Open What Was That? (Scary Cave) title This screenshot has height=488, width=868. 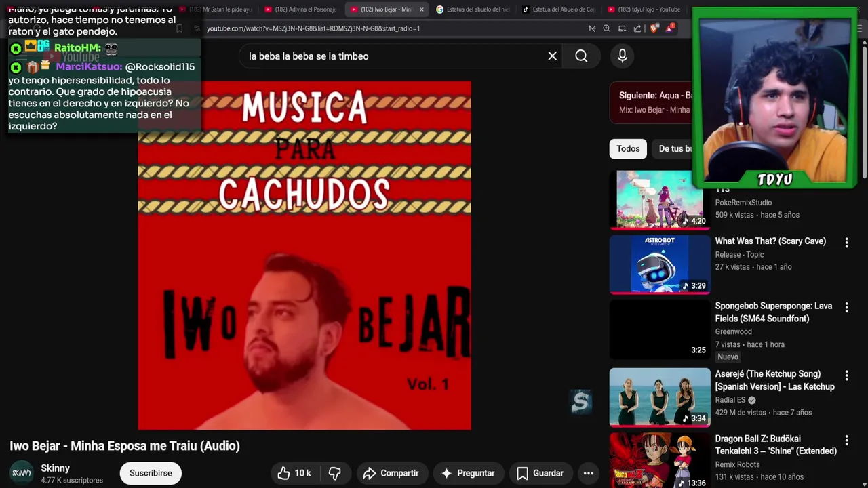click(770, 241)
